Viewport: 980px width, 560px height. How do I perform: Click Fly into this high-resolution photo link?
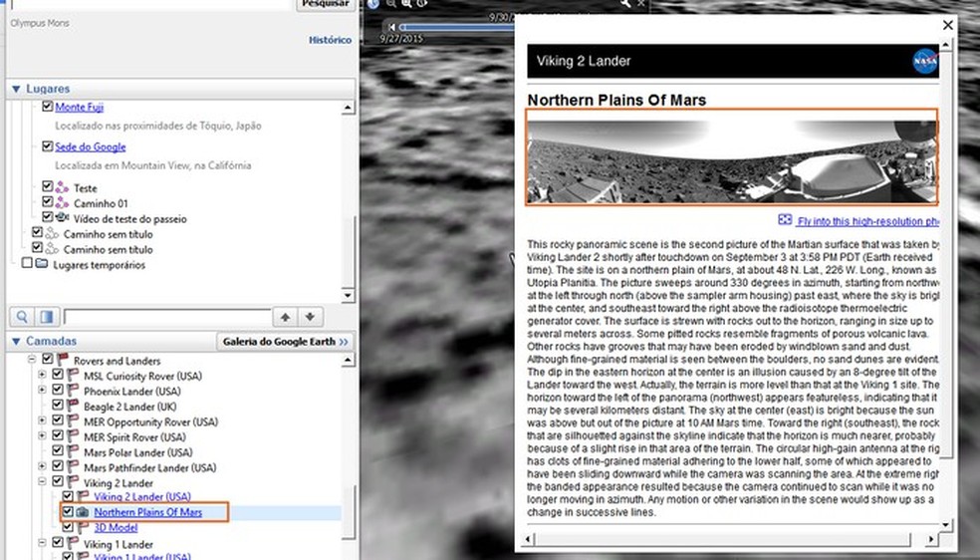pos(868,221)
